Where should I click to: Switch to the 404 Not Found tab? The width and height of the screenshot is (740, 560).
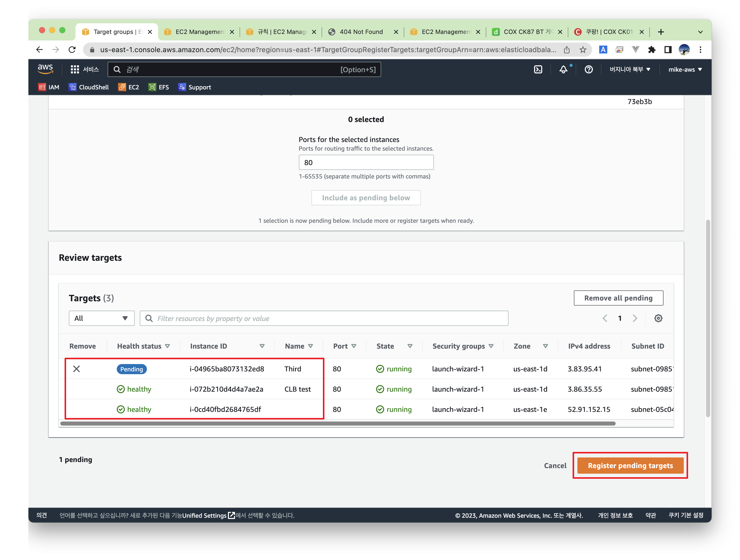pos(361,32)
